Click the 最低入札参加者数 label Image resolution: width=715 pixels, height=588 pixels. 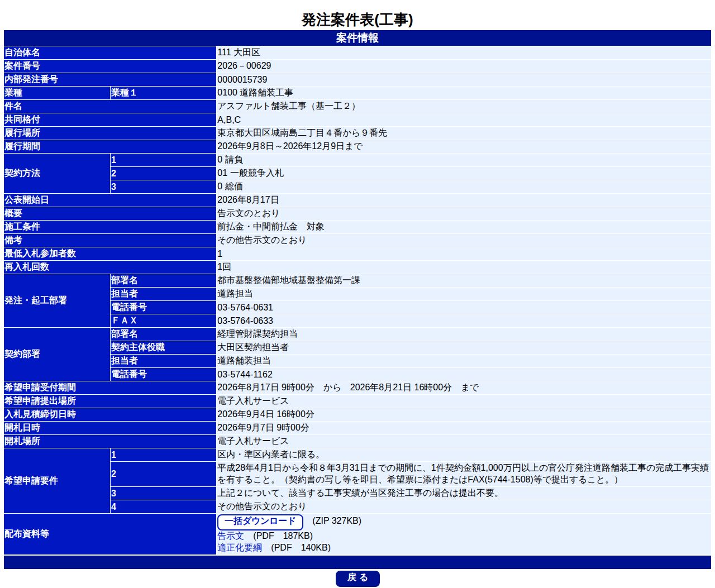40,254
